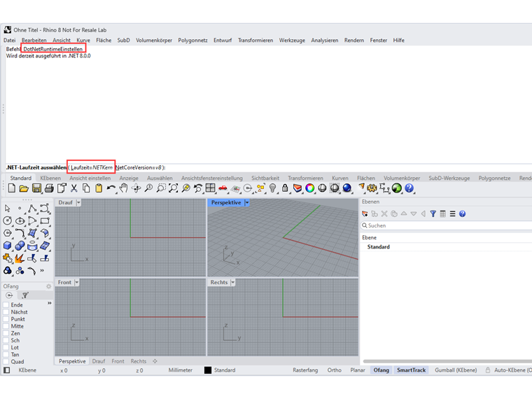Image resolution: width=532 pixels, height=399 pixels.
Task: Select the Pan hand tool
Action: click(x=123, y=188)
